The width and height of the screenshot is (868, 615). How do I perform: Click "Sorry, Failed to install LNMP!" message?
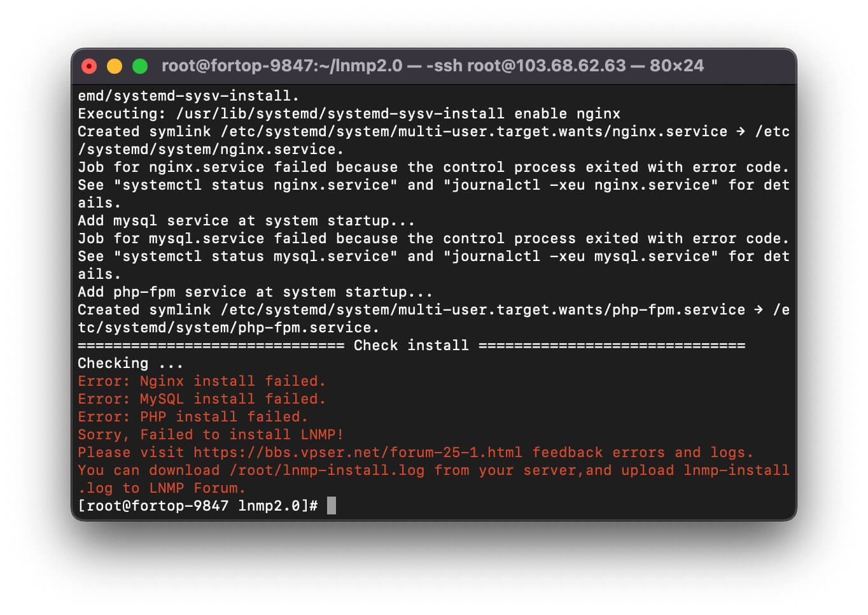211,435
